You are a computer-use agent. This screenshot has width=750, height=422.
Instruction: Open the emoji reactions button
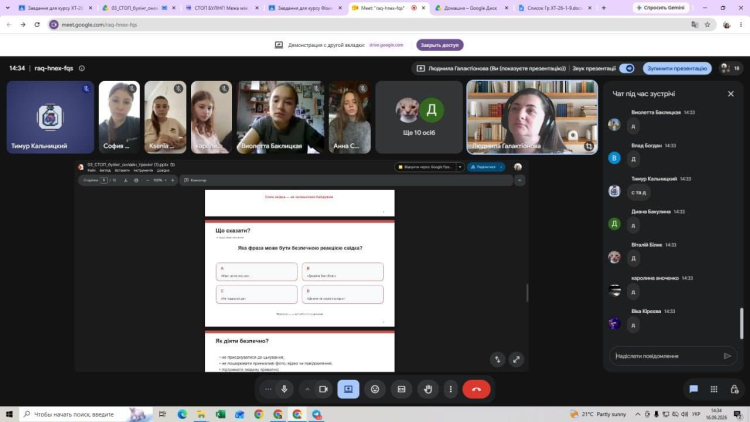(375, 389)
